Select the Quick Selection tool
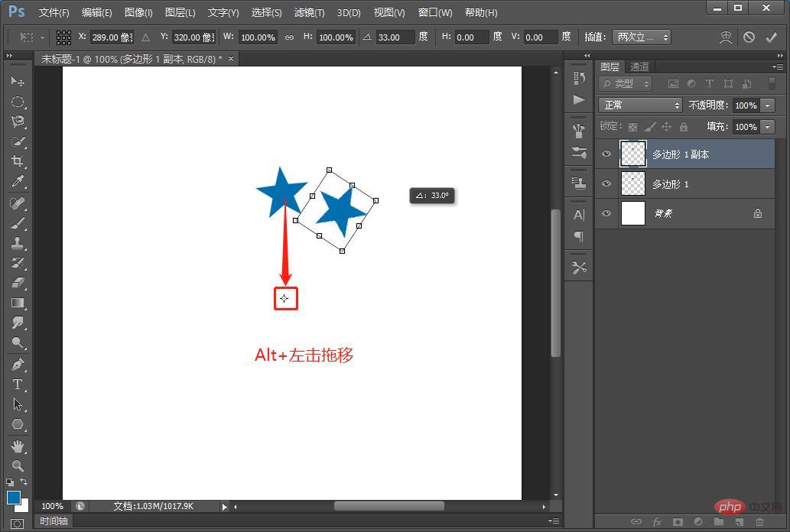 coord(18,141)
